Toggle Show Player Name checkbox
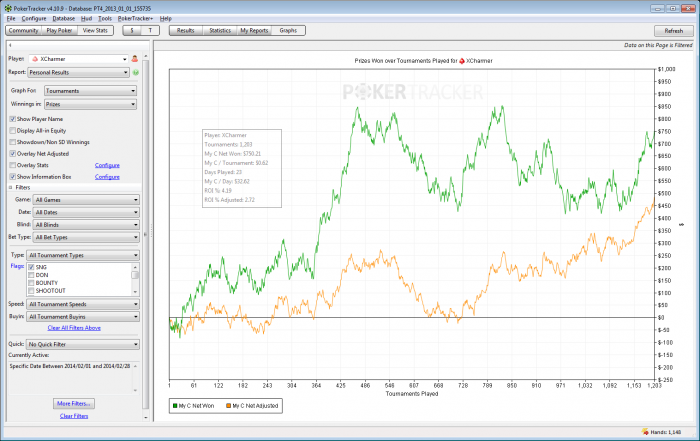Screen dimensions: 700x441 (12, 119)
